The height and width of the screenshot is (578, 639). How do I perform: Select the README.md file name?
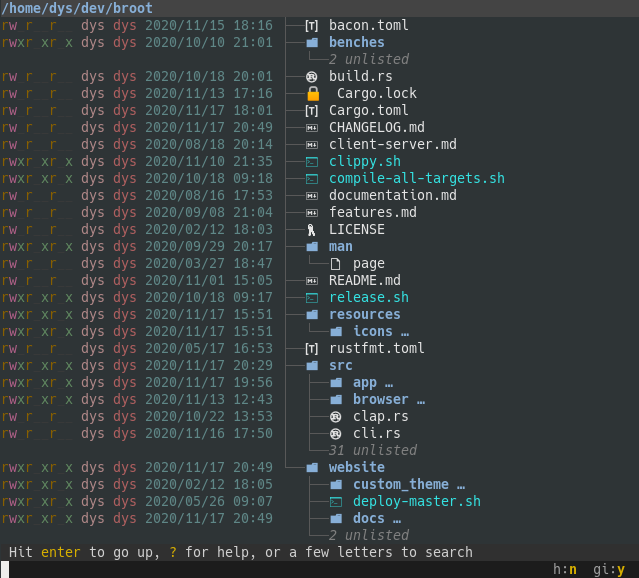365,280
